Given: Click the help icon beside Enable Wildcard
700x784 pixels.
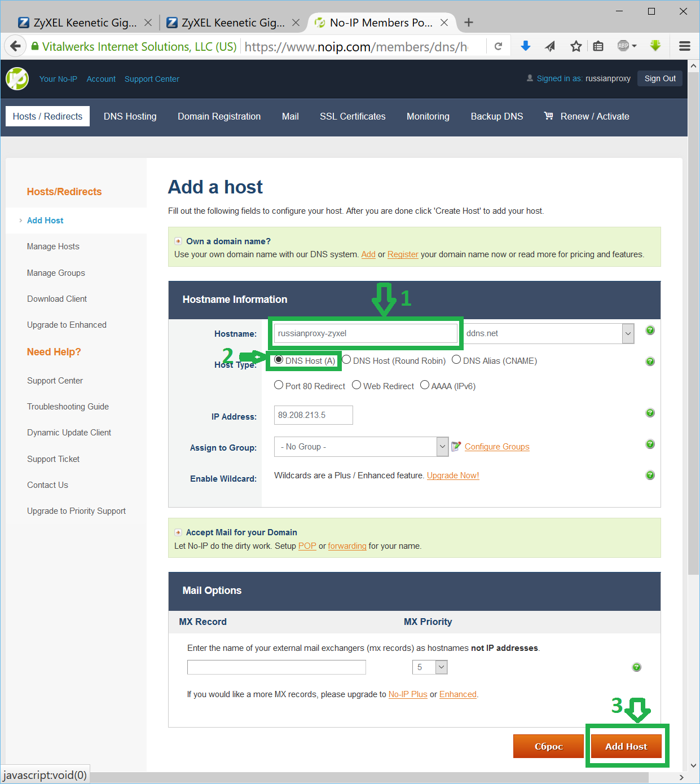Looking at the screenshot, I should [650, 475].
